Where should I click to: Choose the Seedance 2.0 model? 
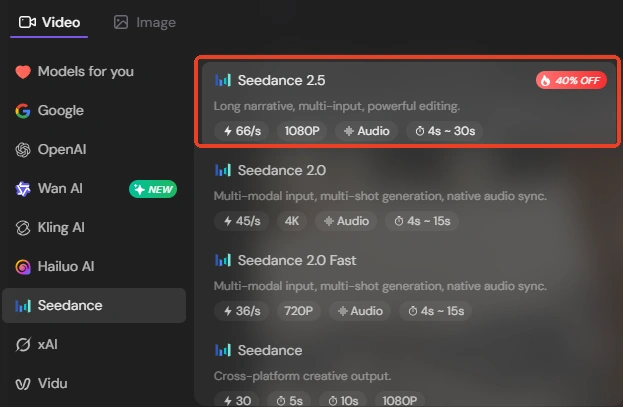[409, 196]
